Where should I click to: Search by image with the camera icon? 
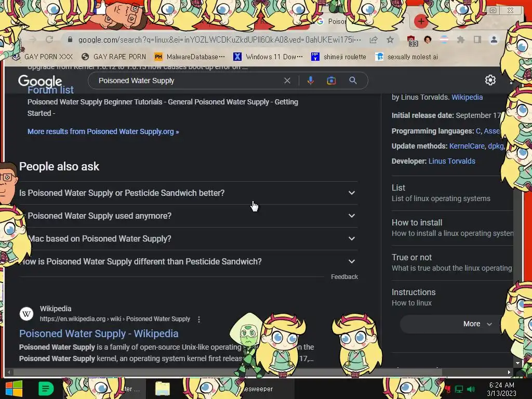pyautogui.click(x=331, y=81)
